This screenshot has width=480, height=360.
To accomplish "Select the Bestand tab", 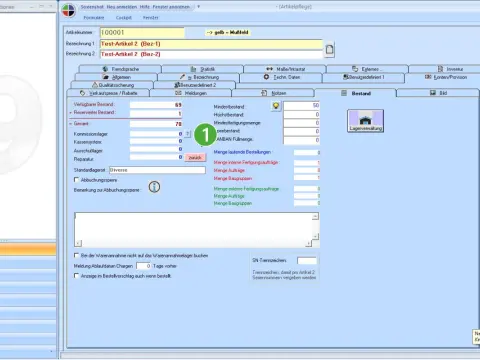I will coord(356,93).
